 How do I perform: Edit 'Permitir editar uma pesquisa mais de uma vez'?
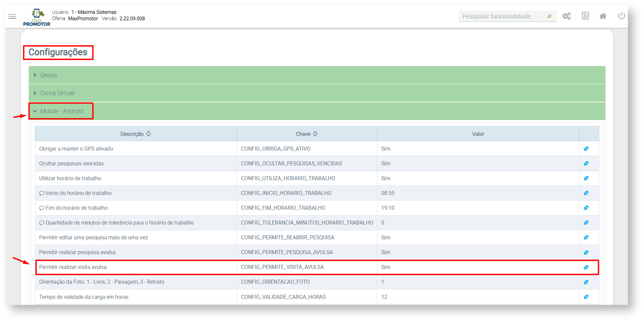click(586, 237)
